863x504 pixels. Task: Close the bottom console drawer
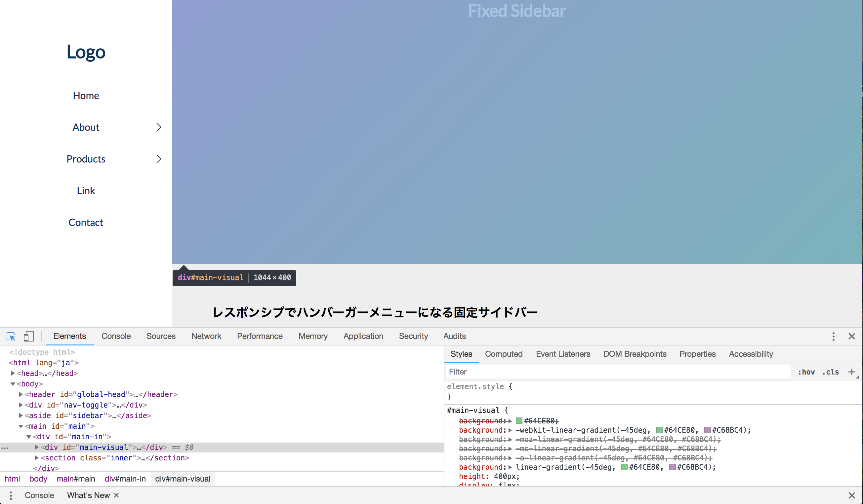coord(852,495)
